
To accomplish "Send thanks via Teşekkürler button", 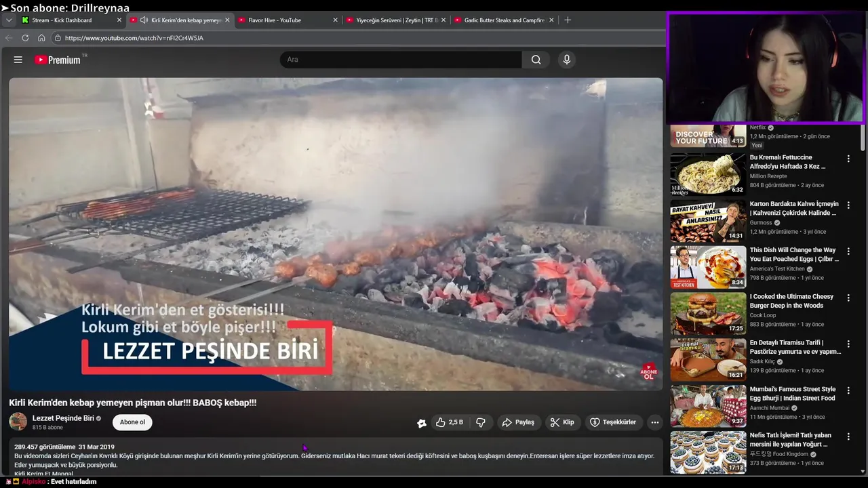I will (x=613, y=422).
